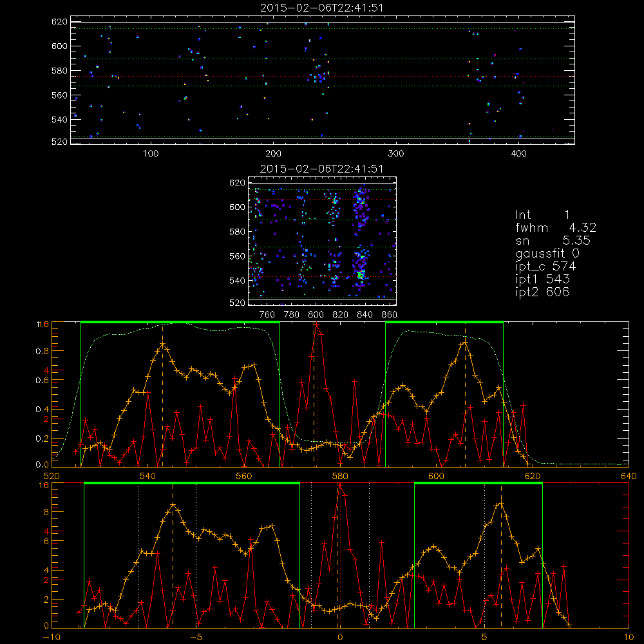Click the bright green cluster in the middle image
The image size is (644, 644).
pyautogui.click(x=361, y=274)
